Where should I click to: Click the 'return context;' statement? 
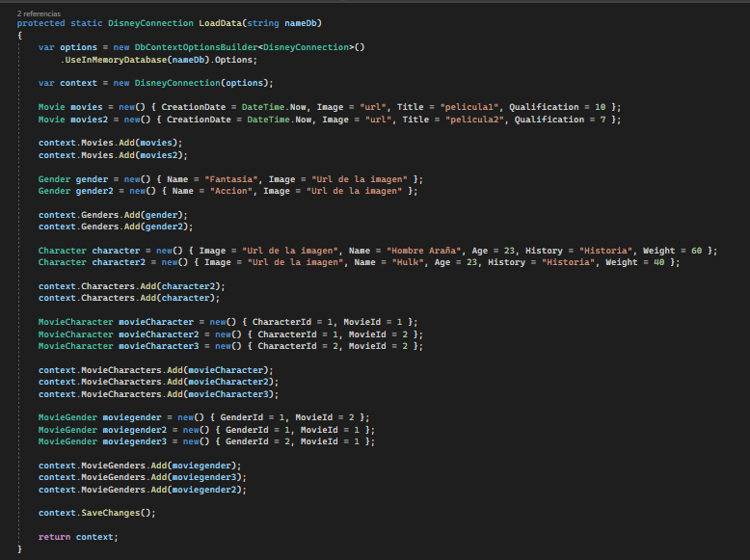click(78, 537)
